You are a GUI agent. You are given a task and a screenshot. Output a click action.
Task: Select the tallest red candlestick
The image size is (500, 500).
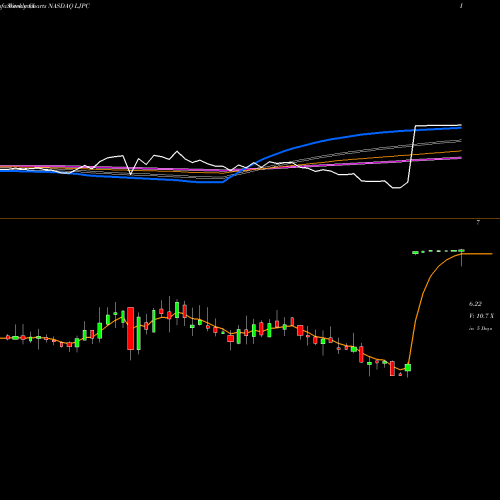131,329
